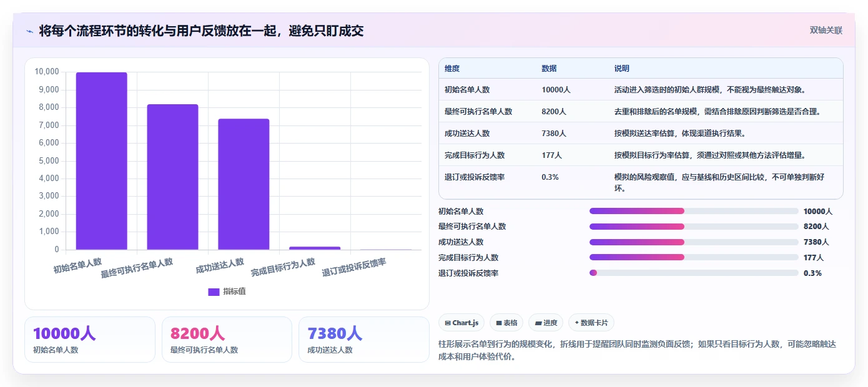Click the 8200人 value in the table
The width and height of the screenshot is (868, 387).
(554, 112)
